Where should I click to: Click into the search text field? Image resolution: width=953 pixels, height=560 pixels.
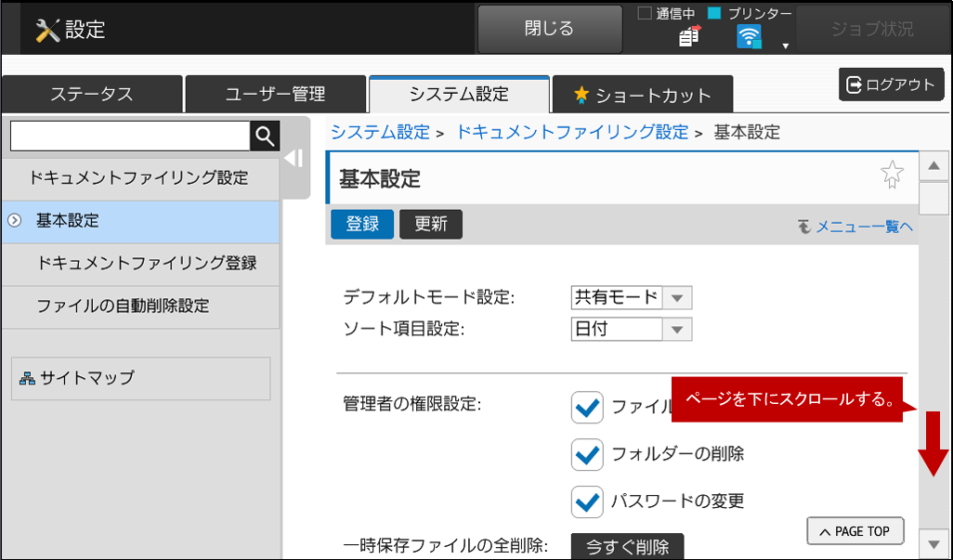(130, 137)
